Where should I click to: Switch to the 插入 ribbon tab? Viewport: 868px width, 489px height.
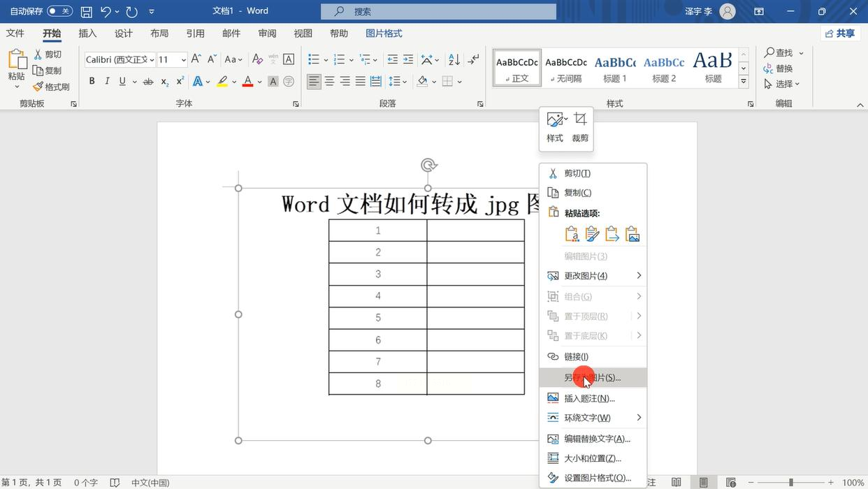tap(87, 34)
